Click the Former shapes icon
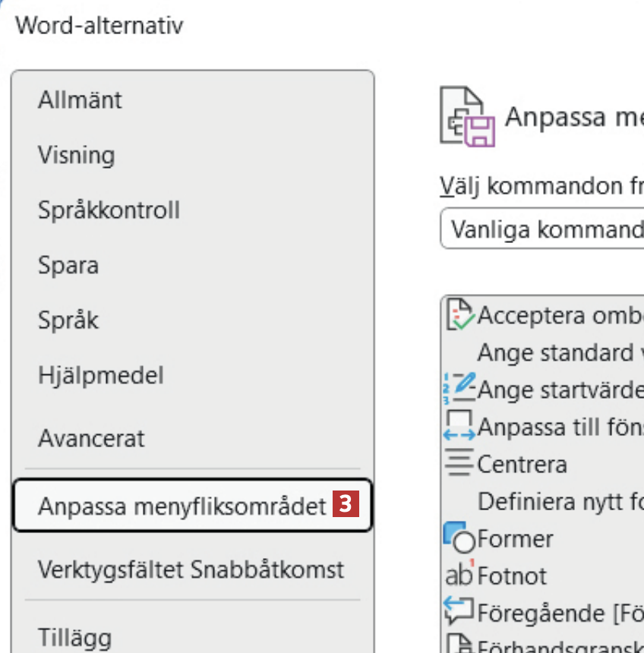 pyautogui.click(x=459, y=538)
